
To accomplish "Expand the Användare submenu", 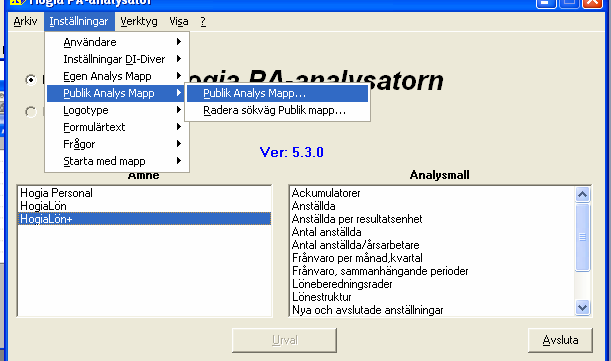I will pyautogui.click(x=117, y=42).
